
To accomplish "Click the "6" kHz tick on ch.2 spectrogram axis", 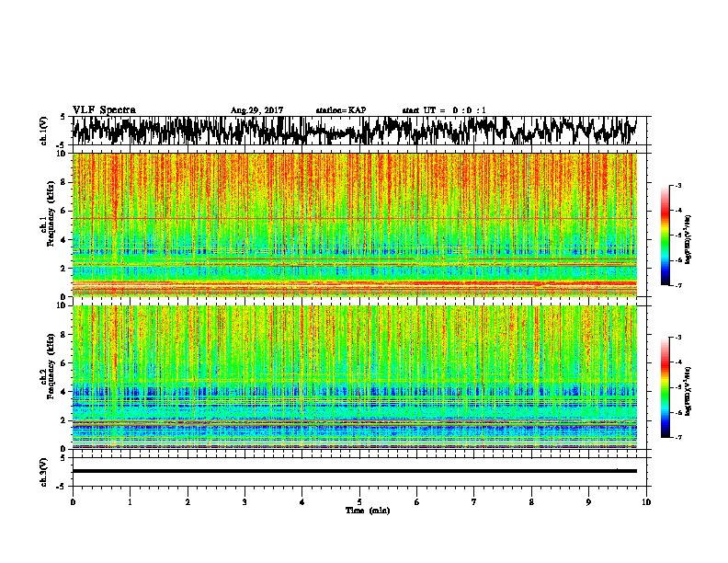I will tap(64, 362).
